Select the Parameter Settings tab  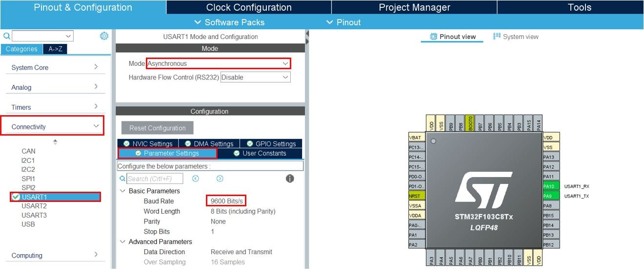click(x=167, y=153)
